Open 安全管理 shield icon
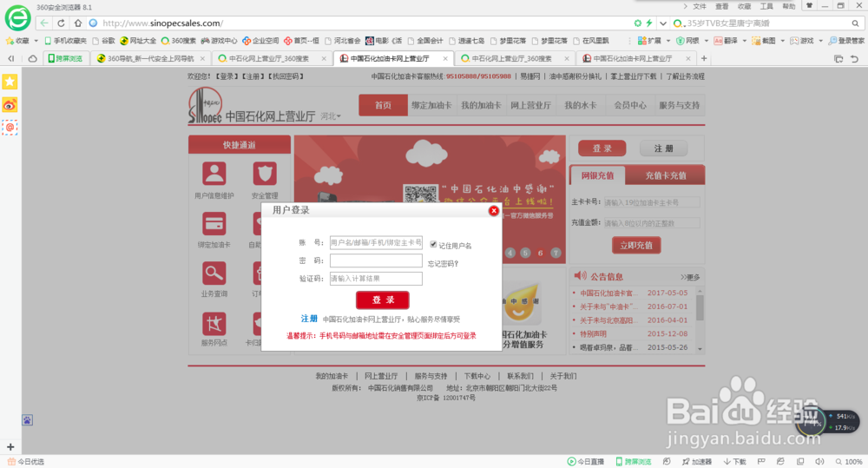Screen dimensions: 868x468 click(x=265, y=174)
